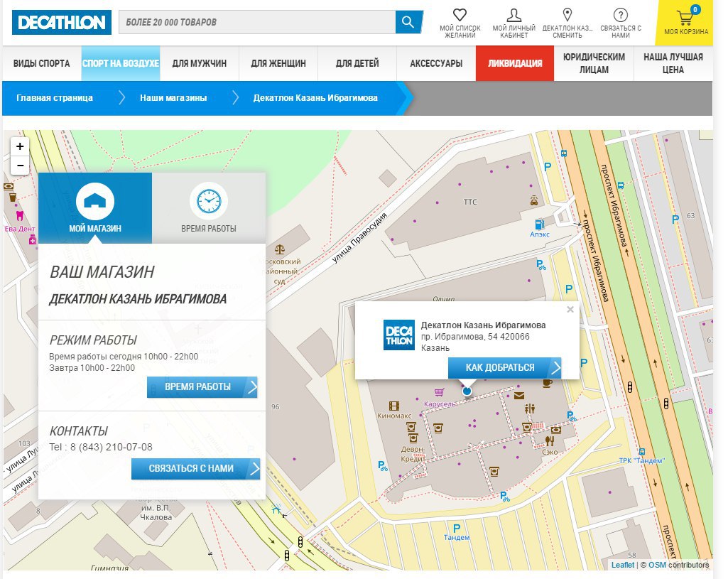Click the blue store marker on the map
Screen dimensions: 728x579
[x=467, y=391]
